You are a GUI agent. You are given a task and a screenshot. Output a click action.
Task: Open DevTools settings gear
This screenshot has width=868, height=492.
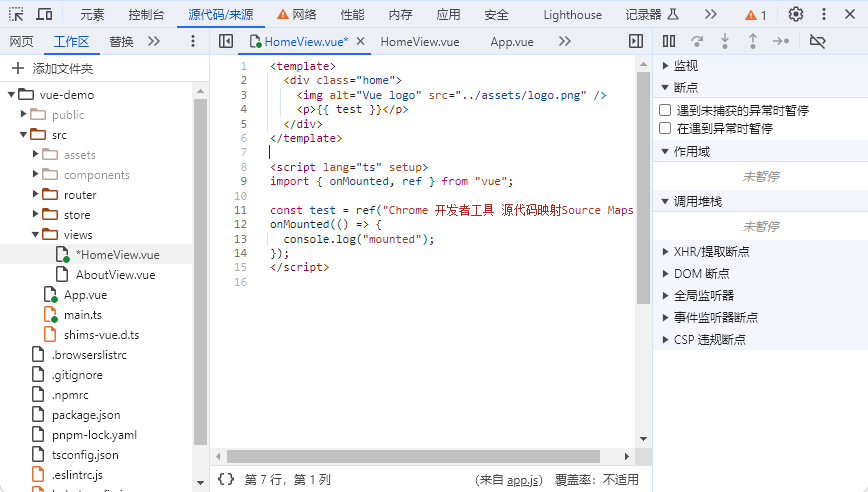[795, 14]
